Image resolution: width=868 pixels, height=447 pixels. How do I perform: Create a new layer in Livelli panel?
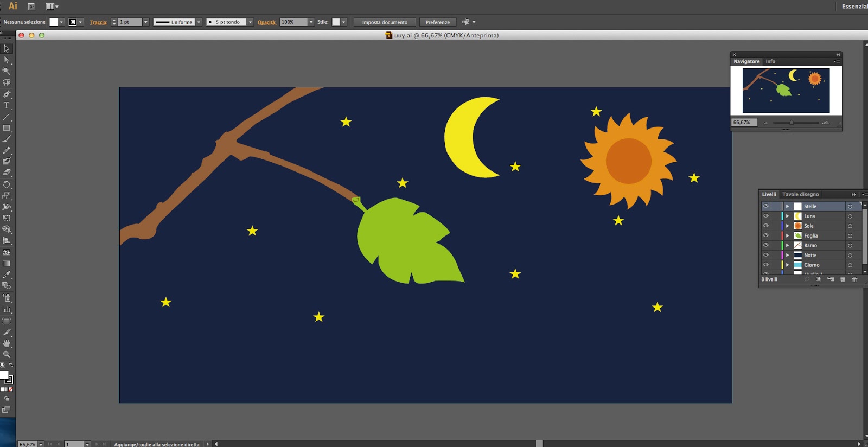(843, 279)
